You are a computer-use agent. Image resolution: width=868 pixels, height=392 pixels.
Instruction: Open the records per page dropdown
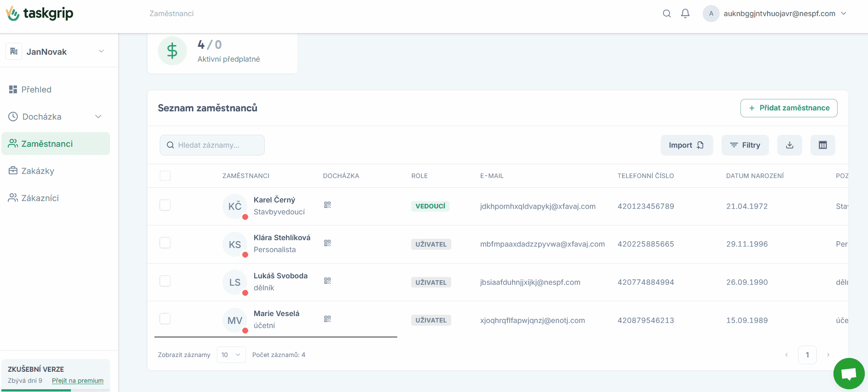click(x=231, y=355)
